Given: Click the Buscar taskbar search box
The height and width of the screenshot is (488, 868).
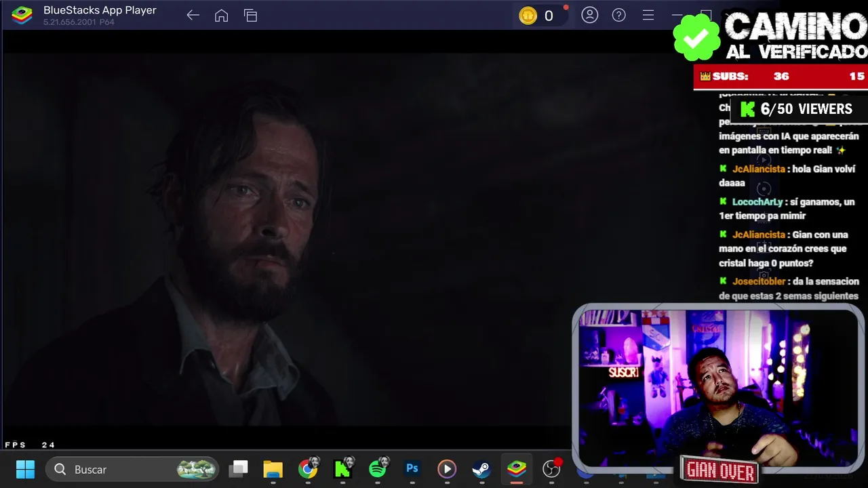Looking at the screenshot, I should click(132, 469).
